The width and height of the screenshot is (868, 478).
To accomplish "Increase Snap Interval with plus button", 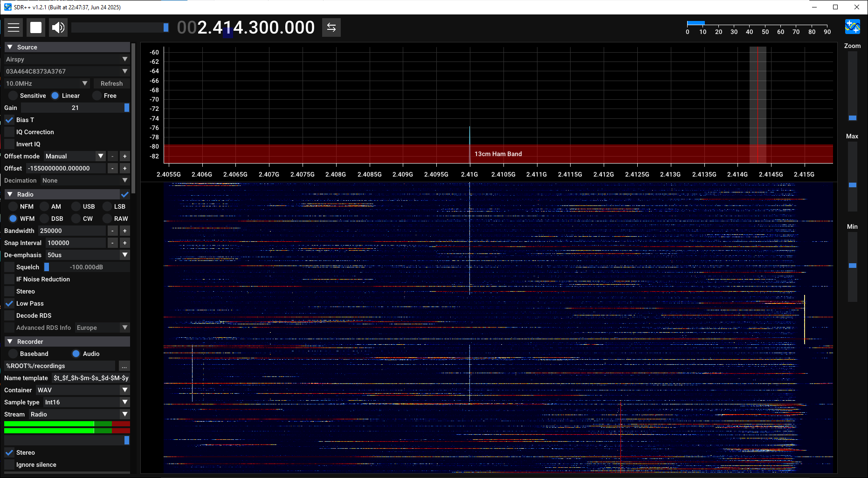I will [124, 243].
